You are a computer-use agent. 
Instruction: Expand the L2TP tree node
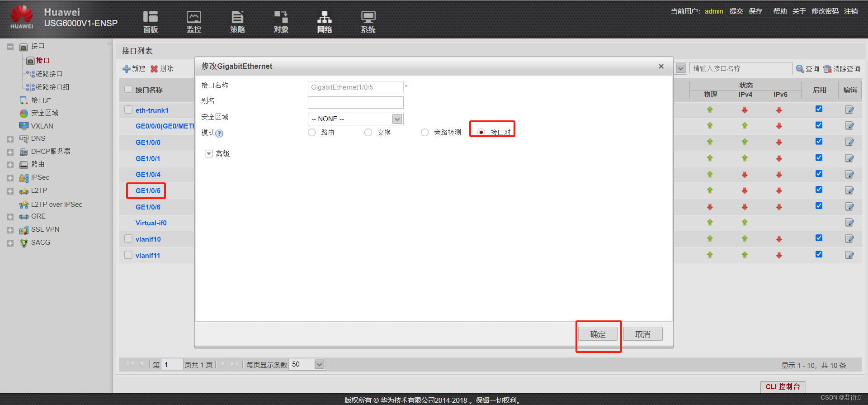point(10,191)
